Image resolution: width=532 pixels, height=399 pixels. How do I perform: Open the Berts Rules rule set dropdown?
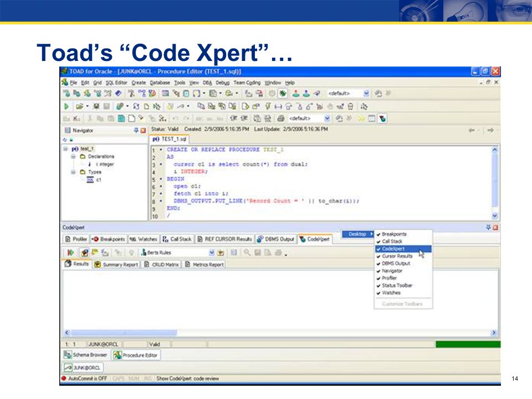pyautogui.click(x=212, y=253)
